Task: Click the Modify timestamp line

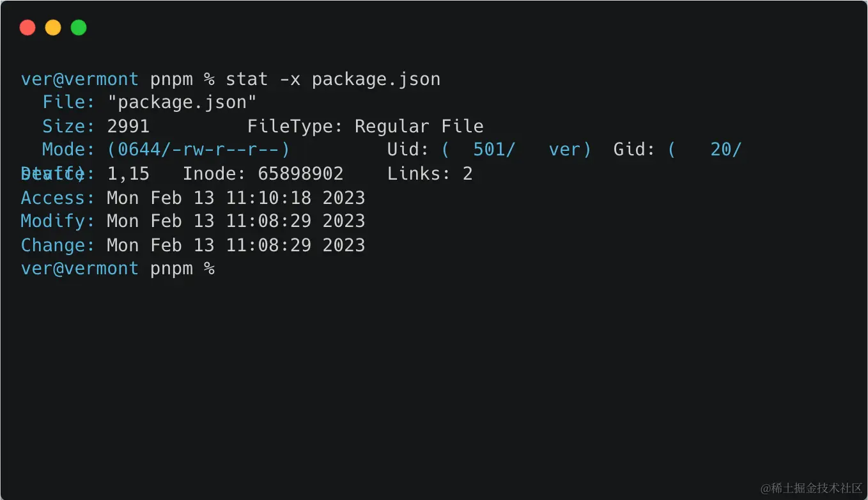Action: click(x=192, y=221)
